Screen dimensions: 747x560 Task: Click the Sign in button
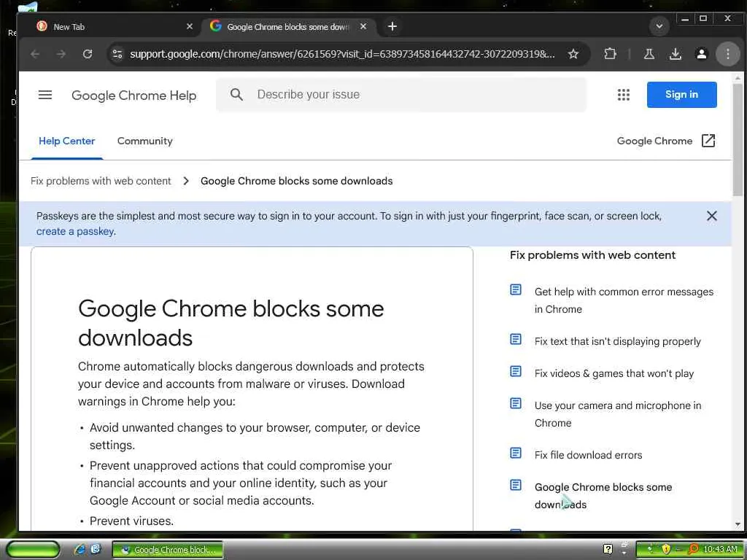(681, 94)
